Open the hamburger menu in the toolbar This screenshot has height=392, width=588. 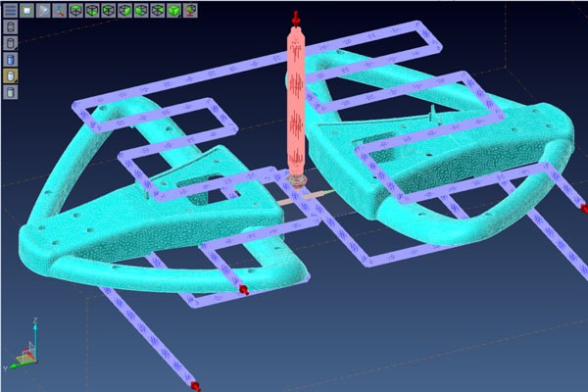(10, 11)
